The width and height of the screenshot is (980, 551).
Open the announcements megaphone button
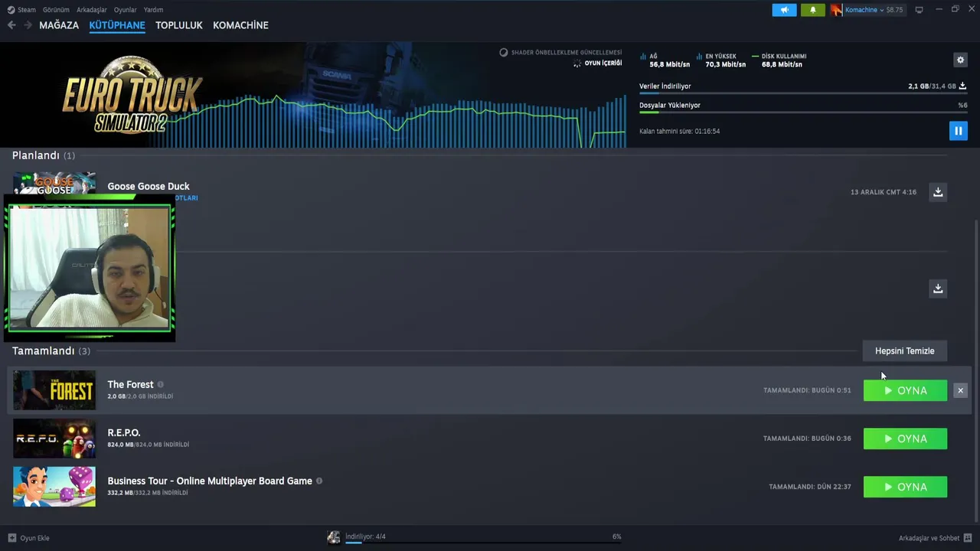tap(784, 10)
